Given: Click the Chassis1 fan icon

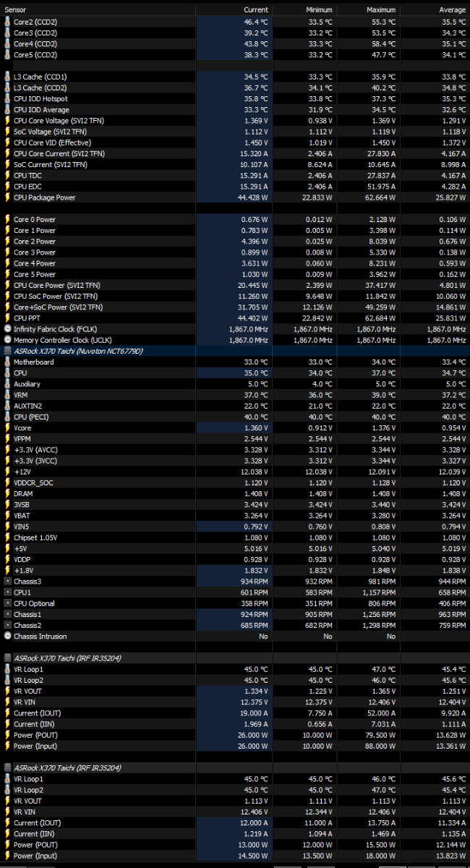Looking at the screenshot, I should (x=8, y=614).
